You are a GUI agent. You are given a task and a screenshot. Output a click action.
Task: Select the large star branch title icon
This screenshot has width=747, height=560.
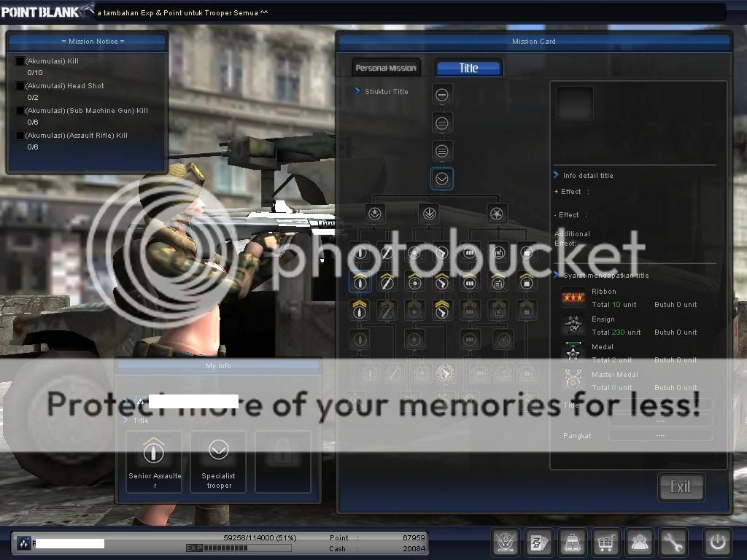click(497, 214)
